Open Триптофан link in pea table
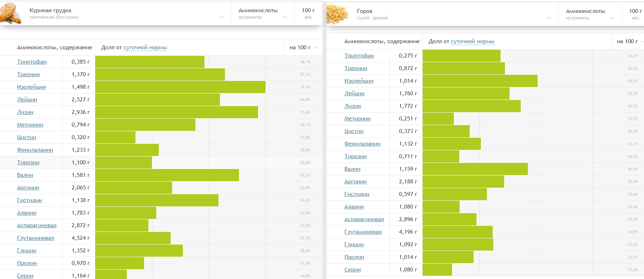 point(359,56)
